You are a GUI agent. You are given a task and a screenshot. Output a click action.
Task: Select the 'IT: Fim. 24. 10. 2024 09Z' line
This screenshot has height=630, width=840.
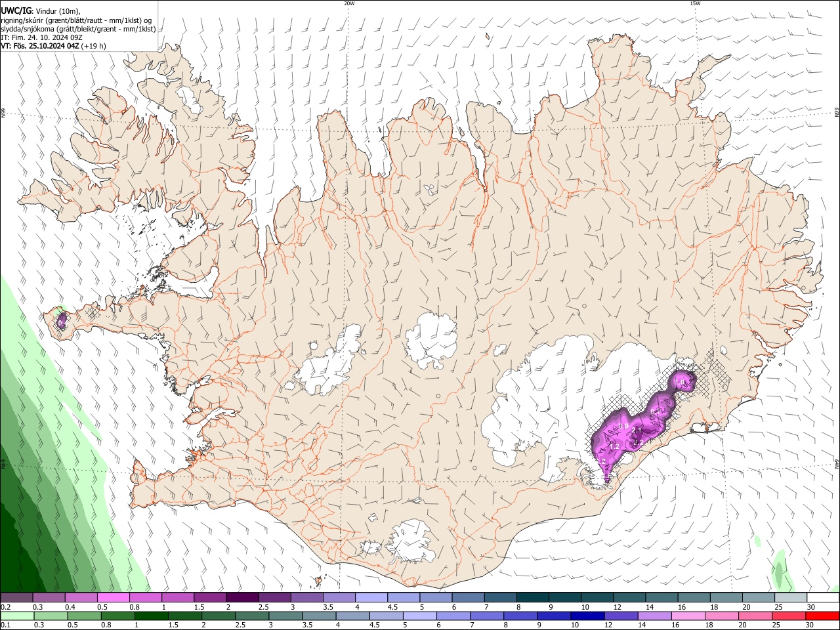[41, 37]
